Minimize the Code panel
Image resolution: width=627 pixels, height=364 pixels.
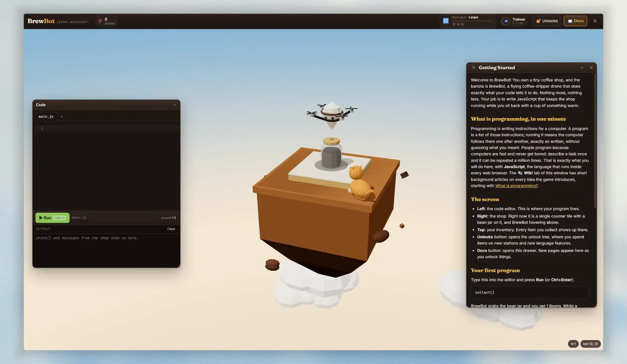175,105
